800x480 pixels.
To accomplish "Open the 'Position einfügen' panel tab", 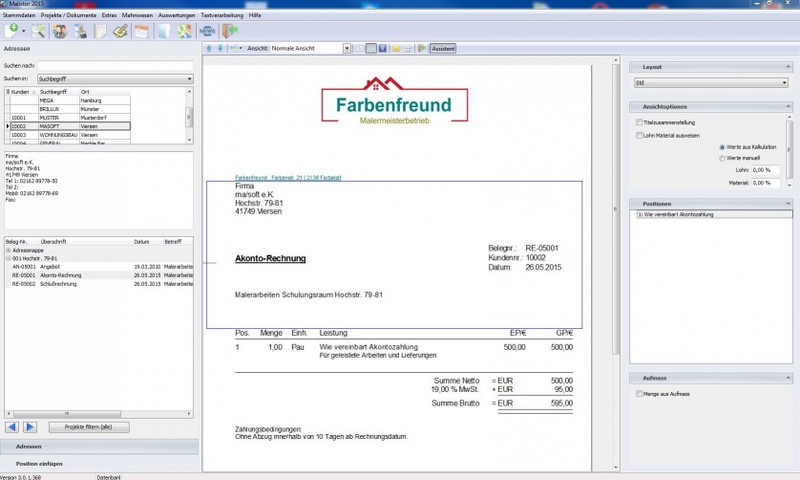I will [99, 464].
